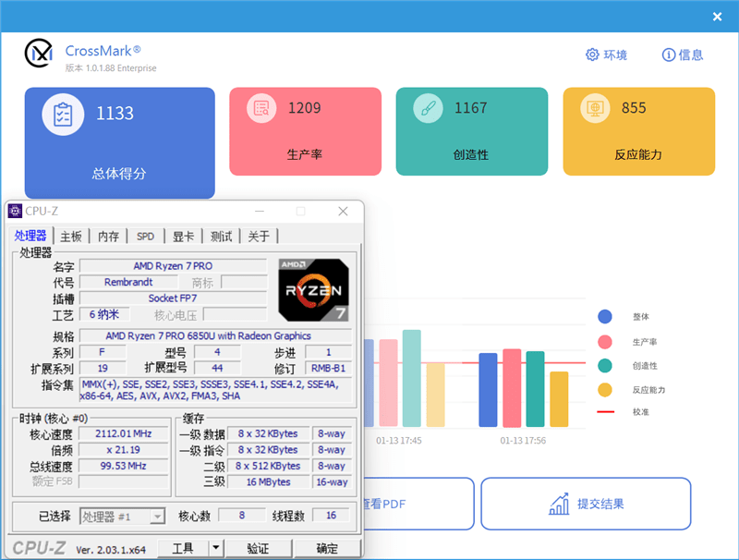Viewport: 739px width, 560px height.
Task: Click the 创造性 brush icon
Action: pos(428,108)
